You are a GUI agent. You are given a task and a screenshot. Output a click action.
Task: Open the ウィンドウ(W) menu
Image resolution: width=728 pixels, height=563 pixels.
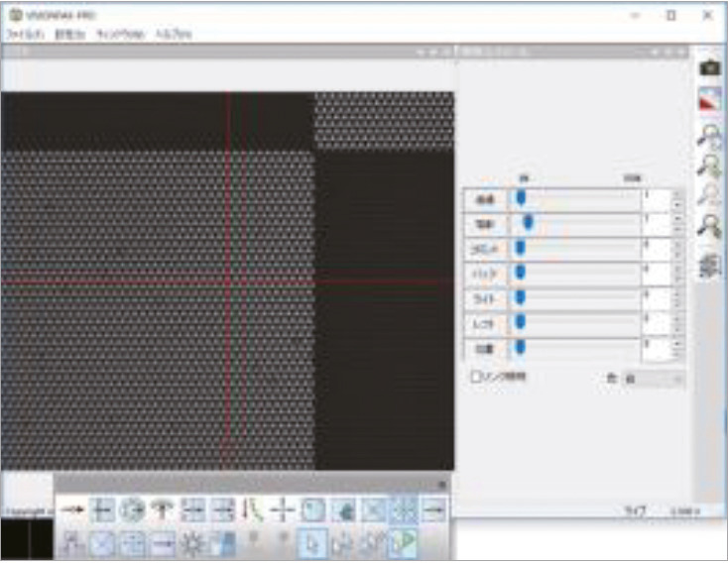pyautogui.click(x=120, y=35)
